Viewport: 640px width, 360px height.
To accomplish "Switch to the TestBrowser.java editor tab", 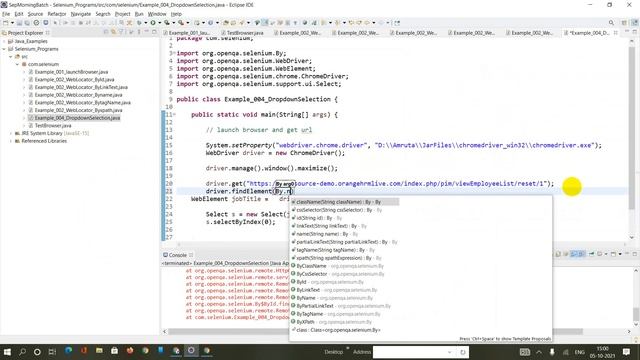I will tap(242, 33).
